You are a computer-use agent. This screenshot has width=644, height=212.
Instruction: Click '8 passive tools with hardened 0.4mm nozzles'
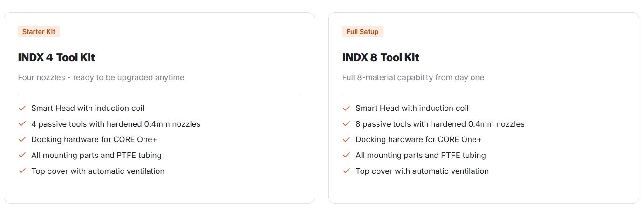[440, 124]
